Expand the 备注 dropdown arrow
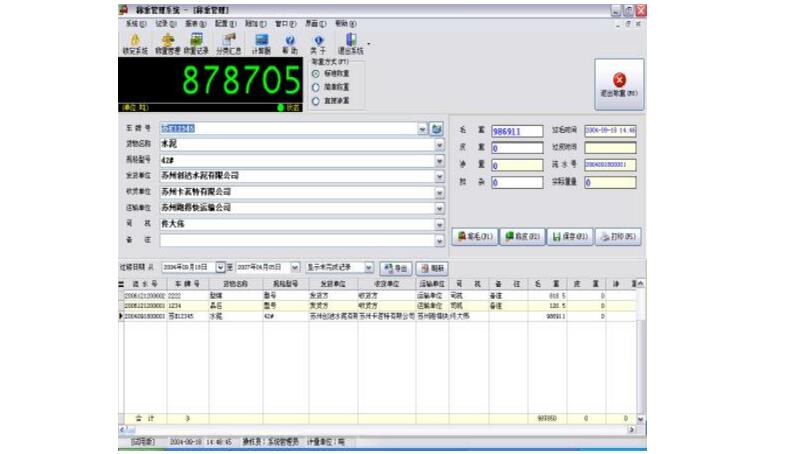This screenshot has height=454, width=790. [439, 241]
